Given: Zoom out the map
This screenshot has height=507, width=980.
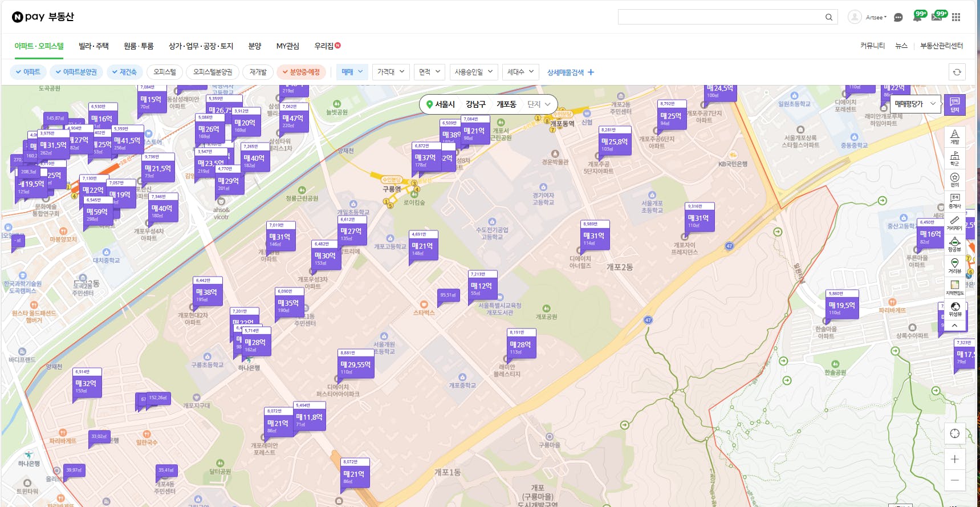Looking at the screenshot, I should [x=955, y=480].
